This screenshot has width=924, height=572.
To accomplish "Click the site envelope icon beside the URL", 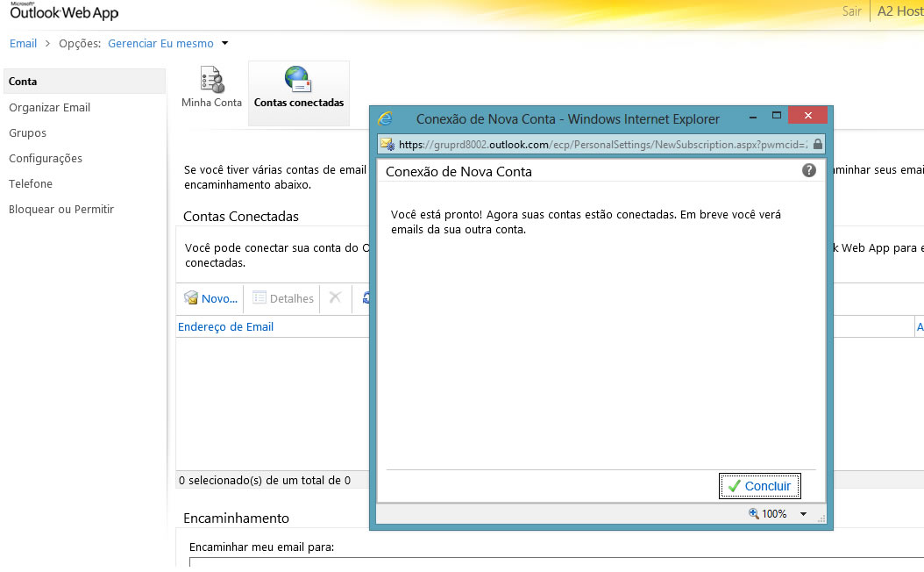I will [387, 144].
